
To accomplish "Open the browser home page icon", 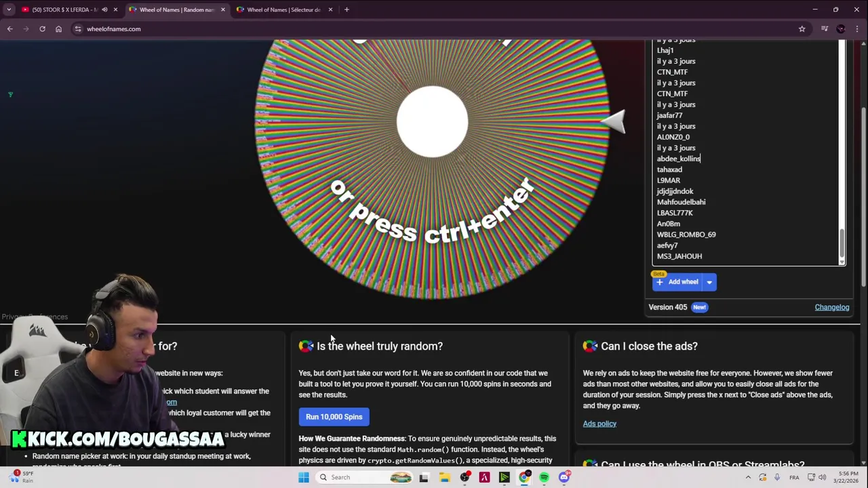I will tap(58, 28).
